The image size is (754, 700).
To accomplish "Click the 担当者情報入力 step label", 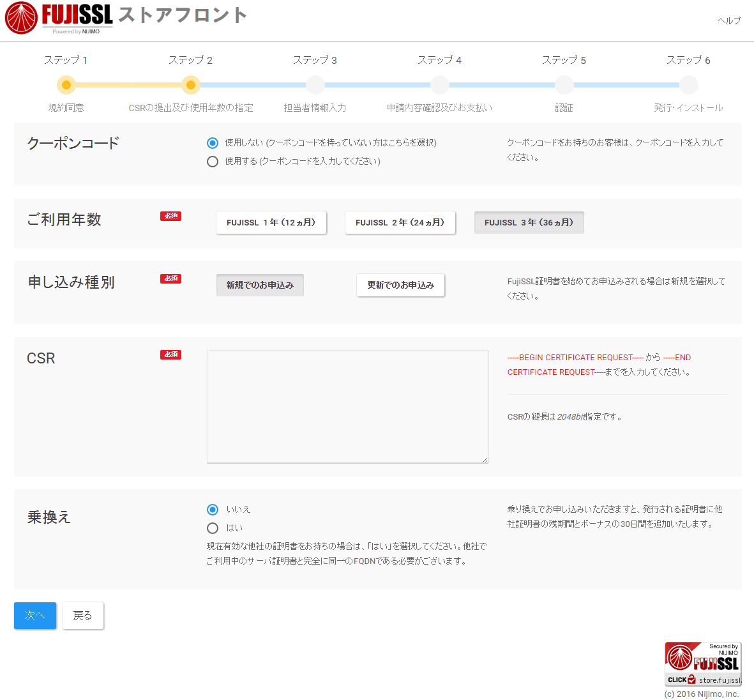I will 315,108.
